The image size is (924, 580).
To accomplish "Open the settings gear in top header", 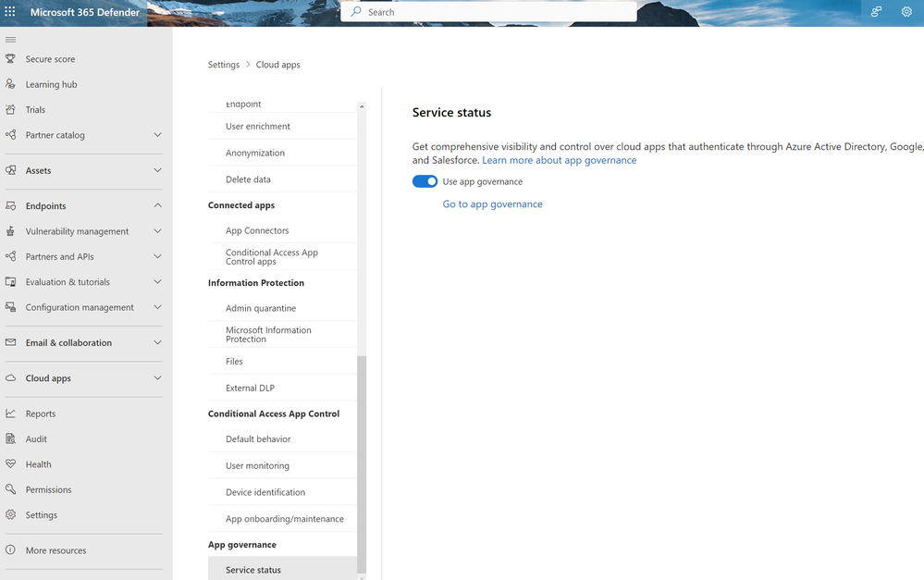I will (x=906, y=12).
